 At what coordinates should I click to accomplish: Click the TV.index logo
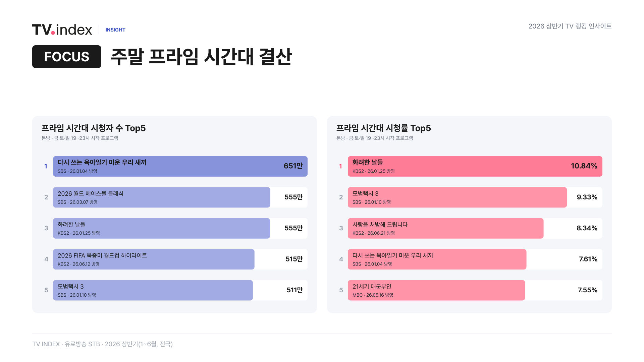pos(62,29)
